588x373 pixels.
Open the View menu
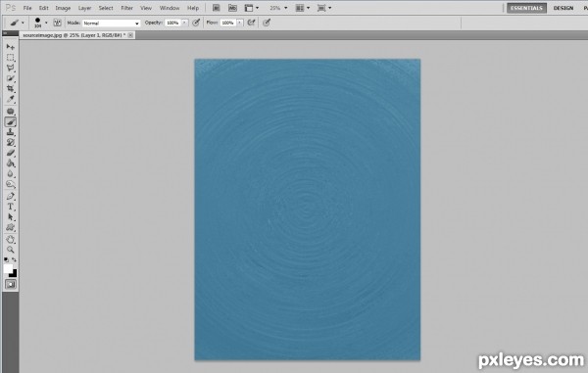point(146,8)
